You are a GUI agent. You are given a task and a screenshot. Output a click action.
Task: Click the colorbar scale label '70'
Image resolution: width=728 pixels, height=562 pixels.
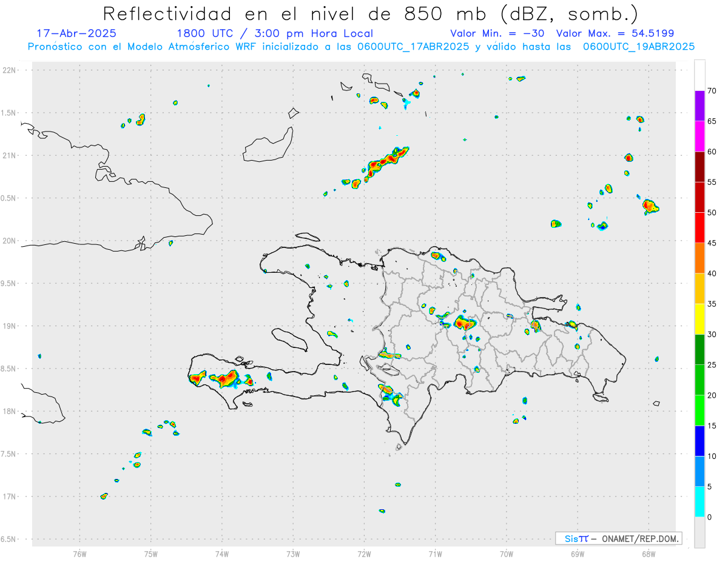coord(712,91)
